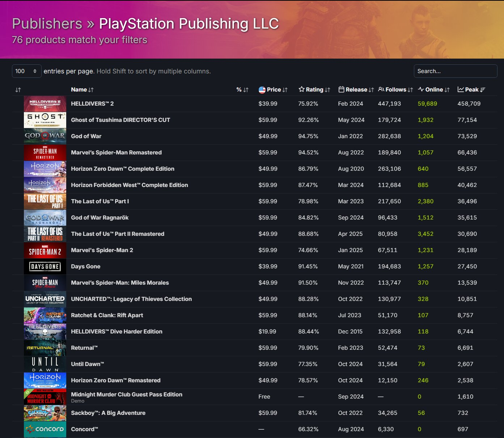Click the pulse icon beside Online

click(x=421, y=89)
